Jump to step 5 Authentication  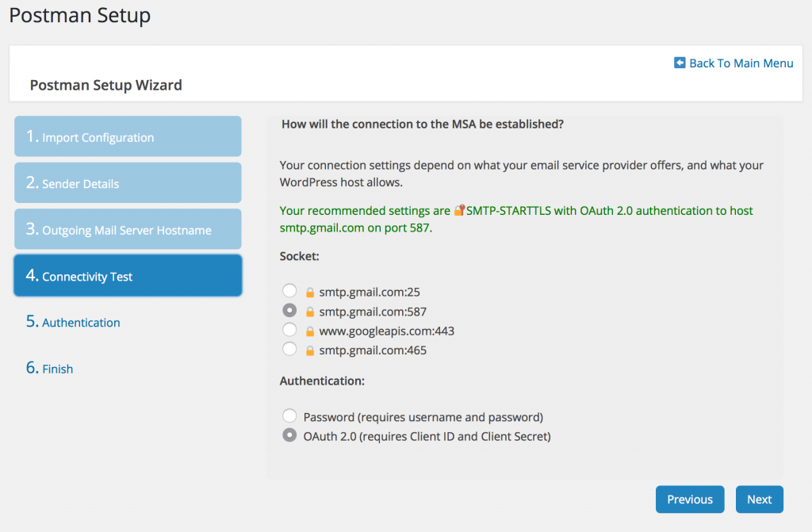coord(73,322)
